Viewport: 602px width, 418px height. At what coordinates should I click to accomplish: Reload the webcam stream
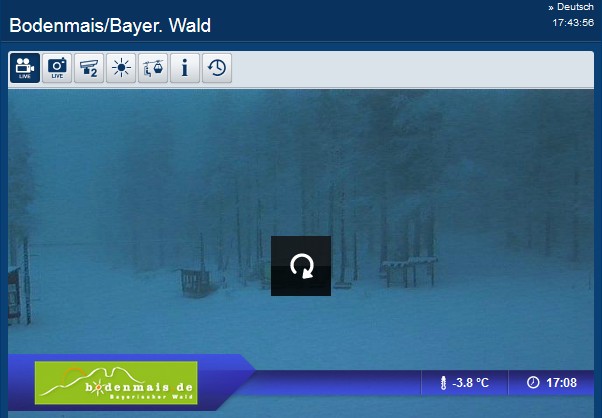point(301,266)
